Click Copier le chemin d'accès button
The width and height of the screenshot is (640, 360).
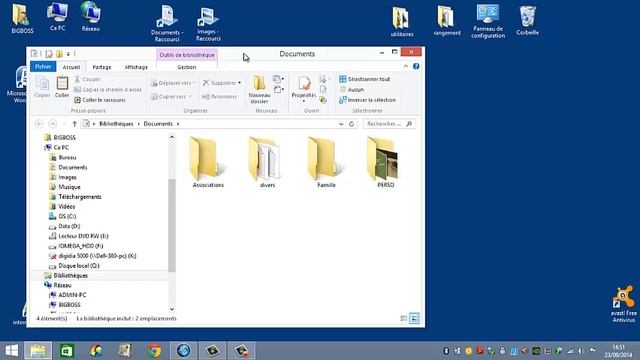point(108,89)
